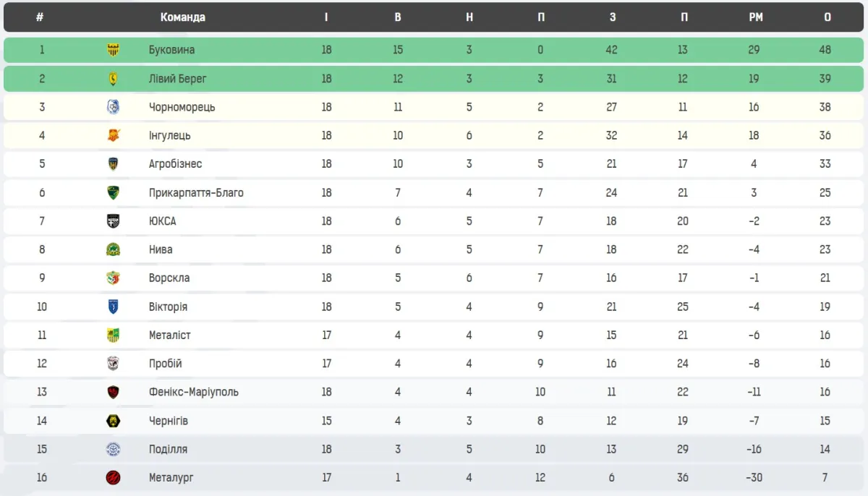
Task: Click the Агробізнес club badge
Action: [113, 164]
